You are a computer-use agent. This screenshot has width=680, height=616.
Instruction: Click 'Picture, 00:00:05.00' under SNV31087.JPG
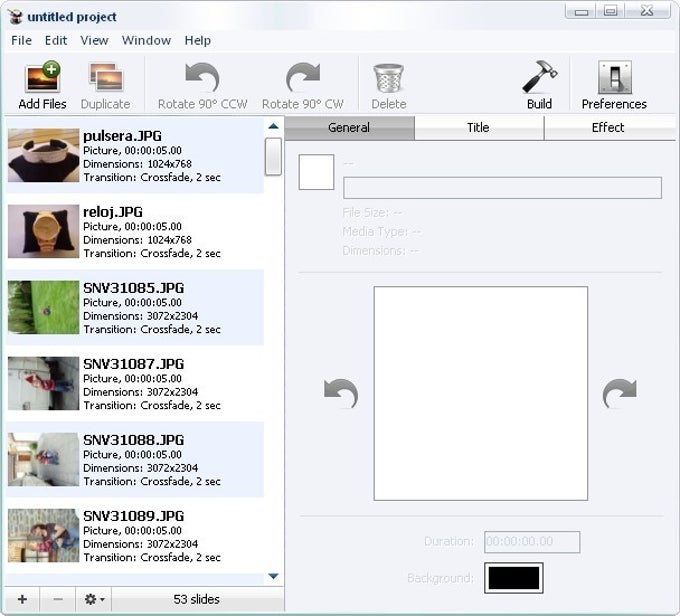coord(132,379)
